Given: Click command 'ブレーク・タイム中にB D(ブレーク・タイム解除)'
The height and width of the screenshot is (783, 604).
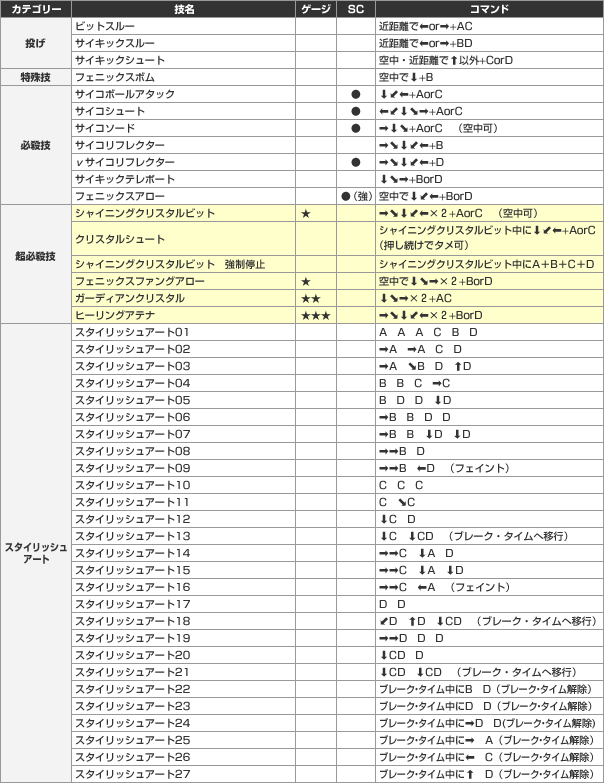Looking at the screenshot, I should (486, 689).
